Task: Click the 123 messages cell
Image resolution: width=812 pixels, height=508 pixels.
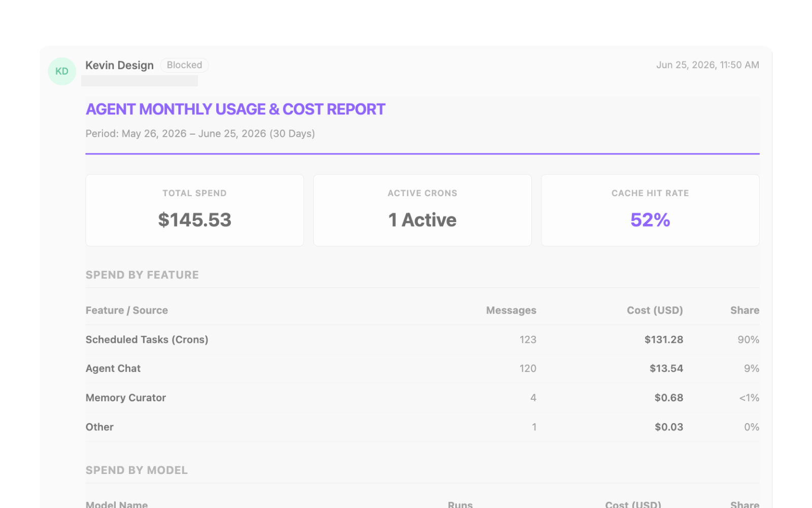Action: coord(528,339)
